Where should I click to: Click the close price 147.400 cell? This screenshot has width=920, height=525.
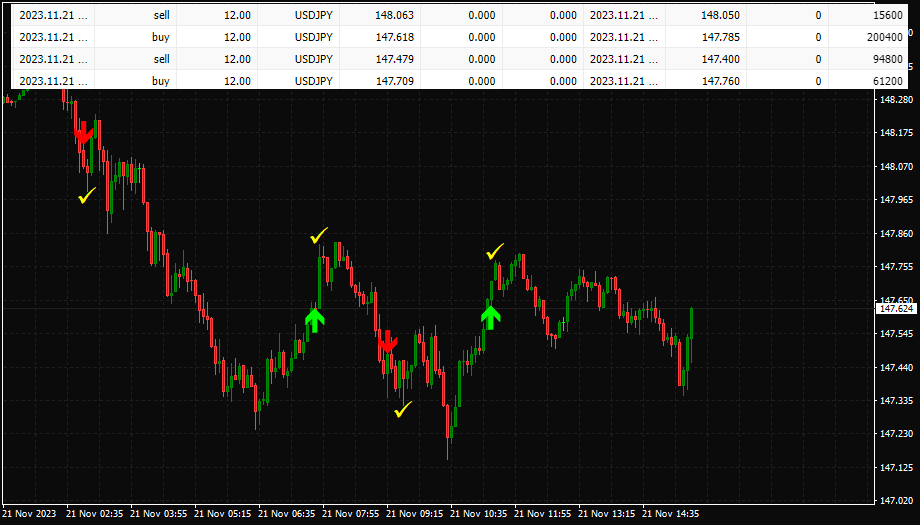coord(706,59)
